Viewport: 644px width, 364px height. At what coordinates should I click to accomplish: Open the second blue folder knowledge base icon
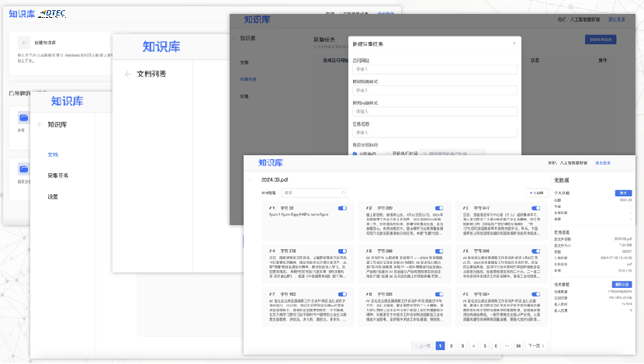[x=24, y=168]
